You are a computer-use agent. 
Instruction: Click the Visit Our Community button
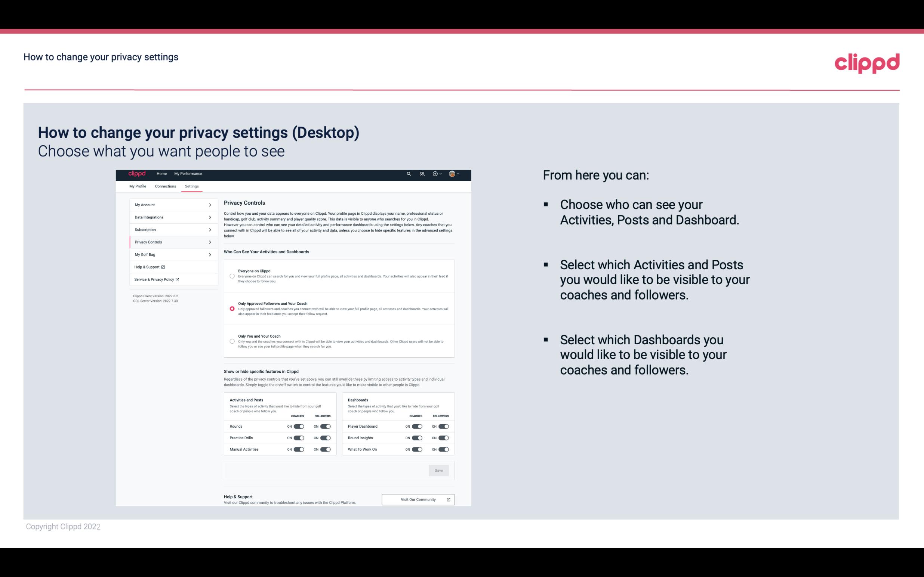[418, 499]
